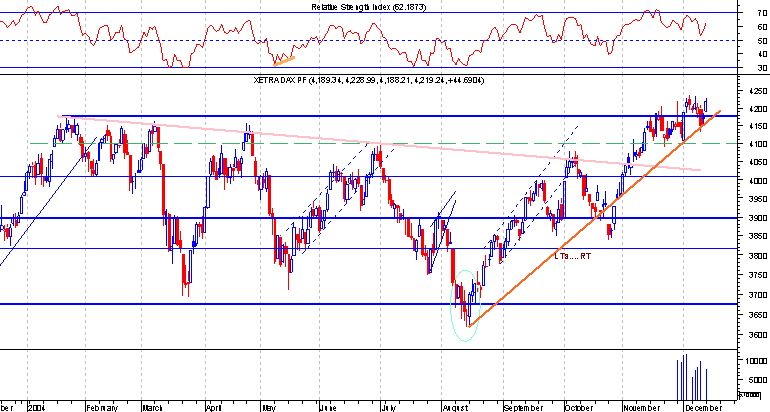Click April on the date axis

pos(215,408)
